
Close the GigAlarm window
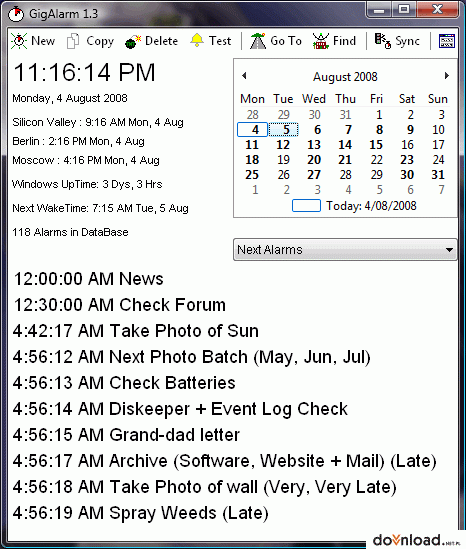coord(437,10)
